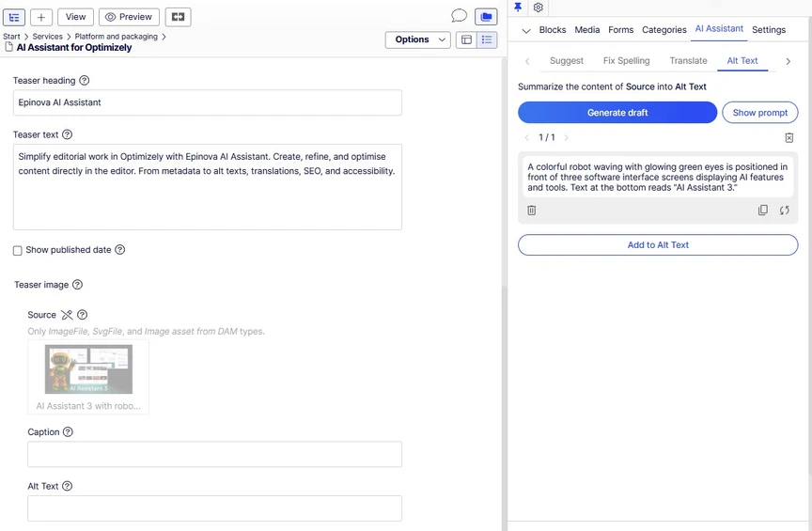Show help for Teaser image

point(78,285)
